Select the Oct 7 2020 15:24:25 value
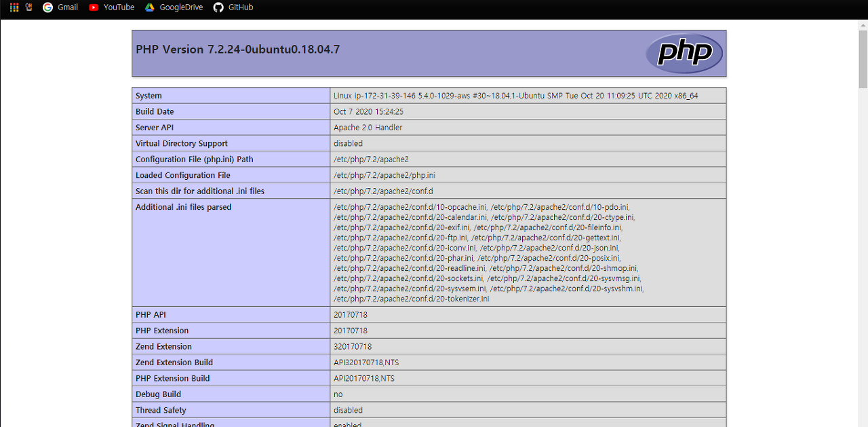868x427 pixels. pos(368,111)
